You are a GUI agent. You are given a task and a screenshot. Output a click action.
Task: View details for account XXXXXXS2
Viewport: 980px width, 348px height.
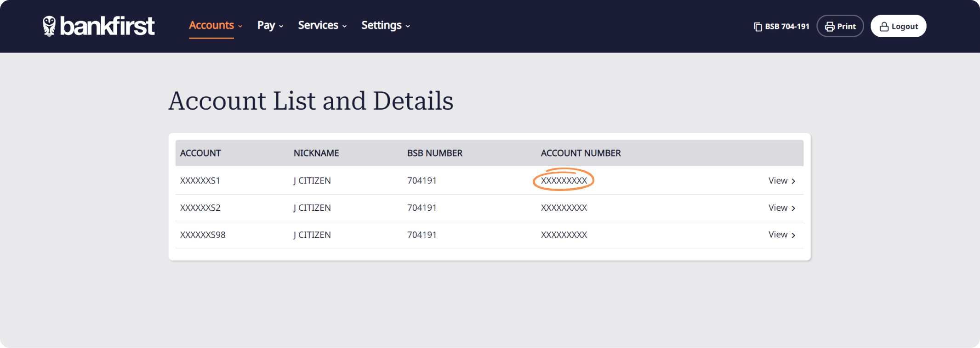pyautogui.click(x=781, y=208)
